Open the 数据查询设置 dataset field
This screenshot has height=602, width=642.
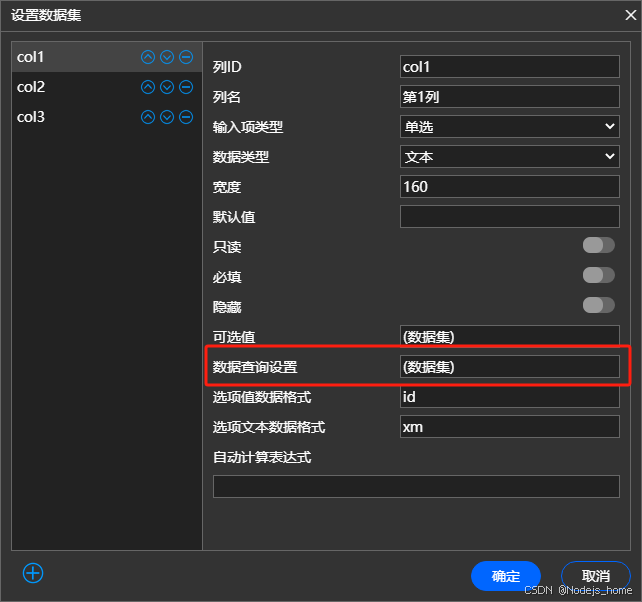coord(509,367)
